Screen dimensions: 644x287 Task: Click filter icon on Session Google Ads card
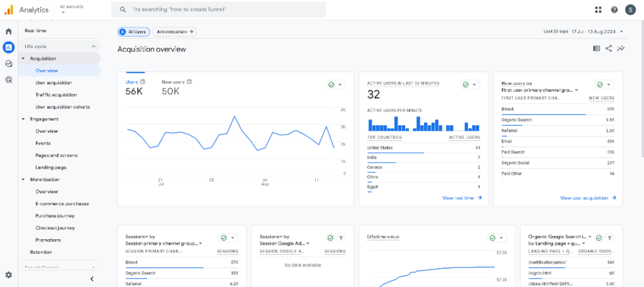341,238
